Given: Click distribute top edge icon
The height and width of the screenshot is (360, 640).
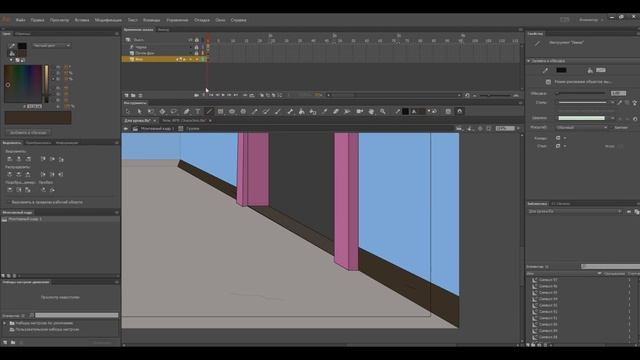Looking at the screenshot, I should 10,174.
